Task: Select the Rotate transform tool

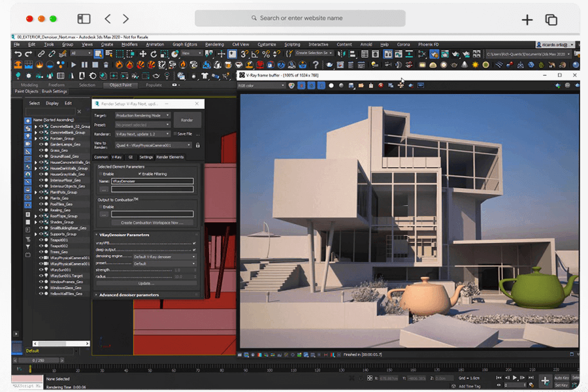Action: pos(154,54)
